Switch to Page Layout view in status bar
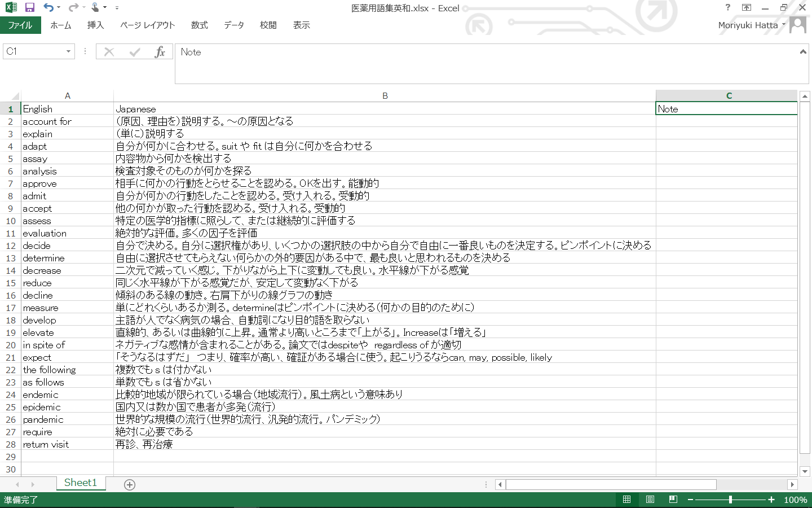The width and height of the screenshot is (812, 508). (650, 500)
